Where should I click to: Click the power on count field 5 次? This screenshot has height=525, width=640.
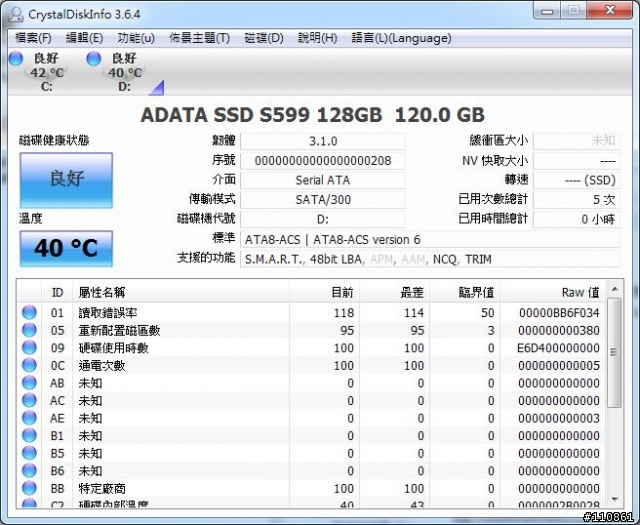point(576,200)
